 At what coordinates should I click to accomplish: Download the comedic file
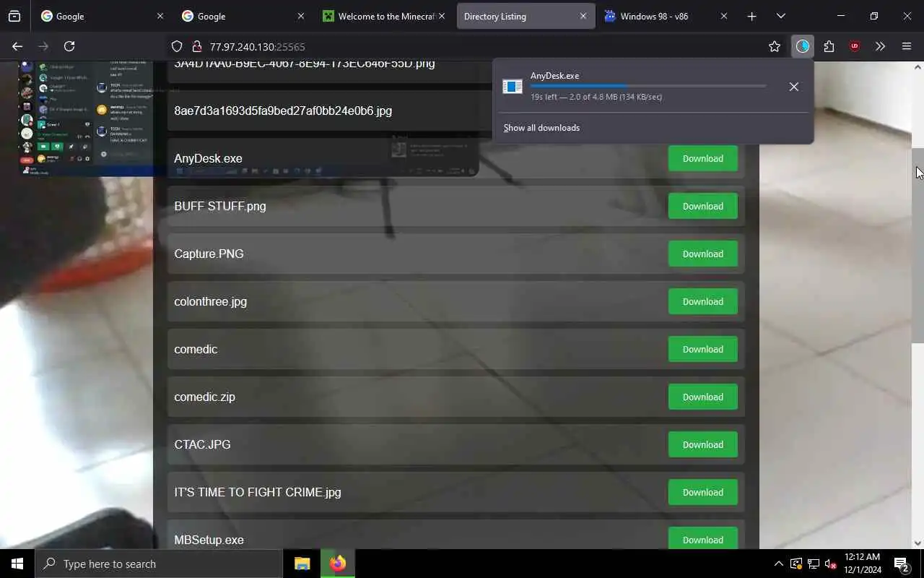pos(702,349)
